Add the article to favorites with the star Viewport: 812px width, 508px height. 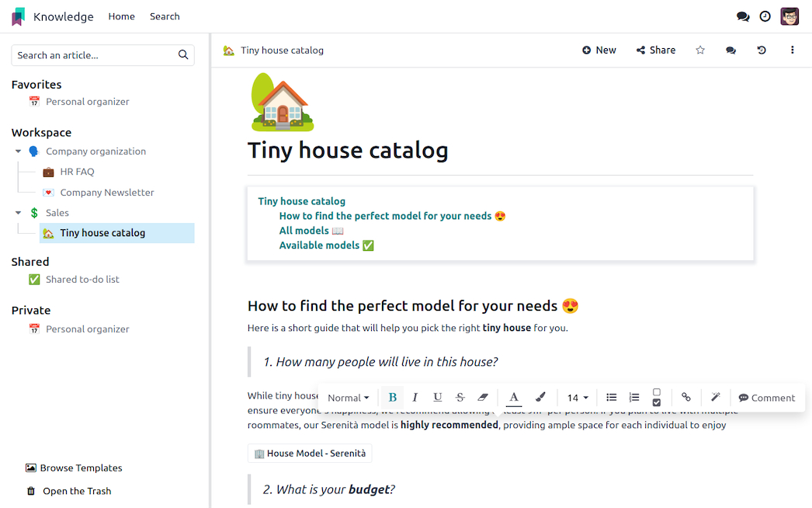pos(700,50)
